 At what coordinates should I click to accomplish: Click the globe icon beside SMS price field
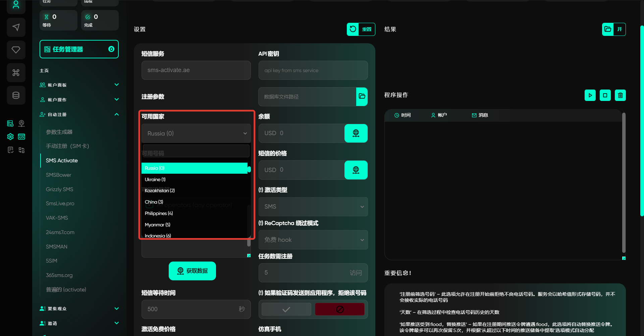click(356, 170)
